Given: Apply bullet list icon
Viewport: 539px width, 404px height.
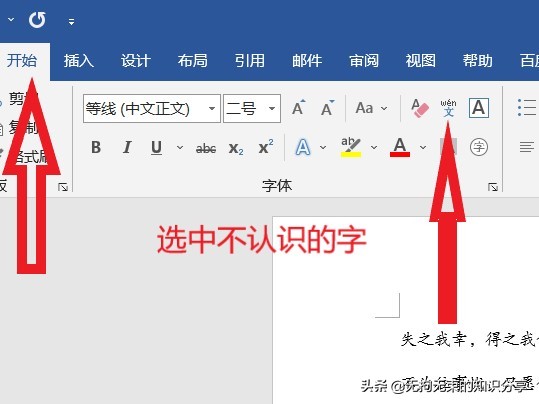Looking at the screenshot, I should [527, 108].
